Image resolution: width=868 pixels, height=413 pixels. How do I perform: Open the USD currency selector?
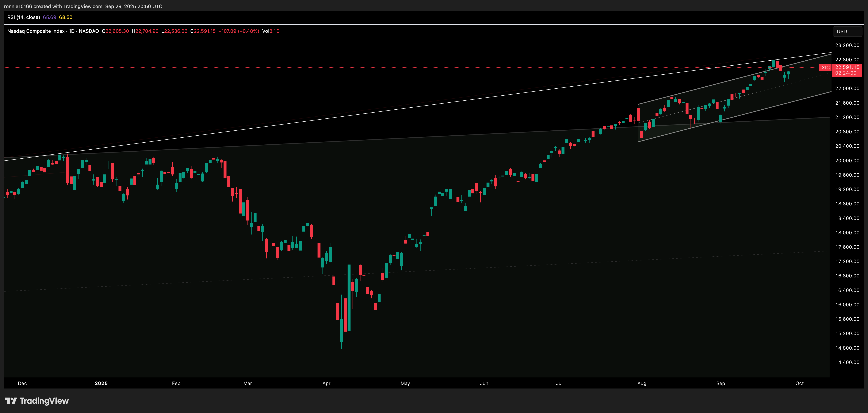point(847,31)
